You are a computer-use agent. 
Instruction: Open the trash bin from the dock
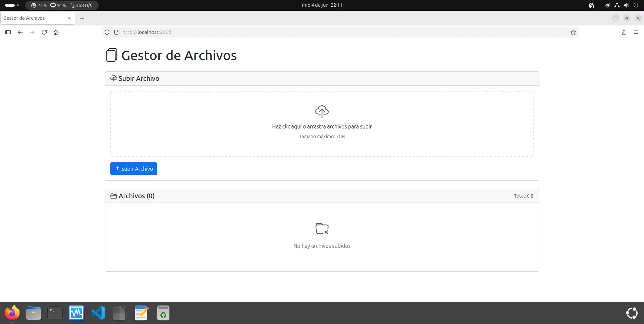tap(163, 313)
